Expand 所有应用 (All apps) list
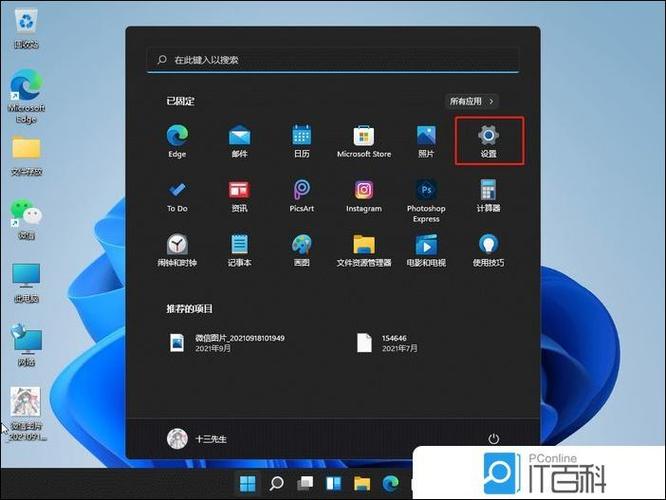Screen dimensions: 666x500 472,101
